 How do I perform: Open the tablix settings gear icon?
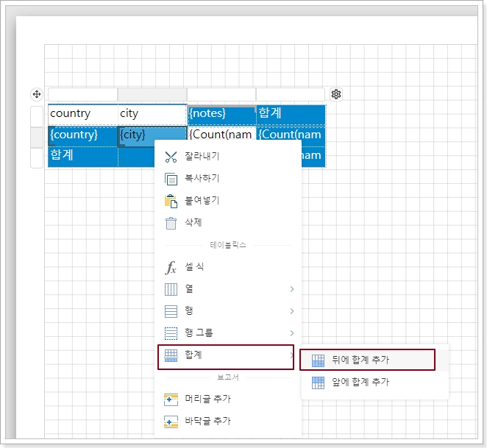[x=336, y=94]
